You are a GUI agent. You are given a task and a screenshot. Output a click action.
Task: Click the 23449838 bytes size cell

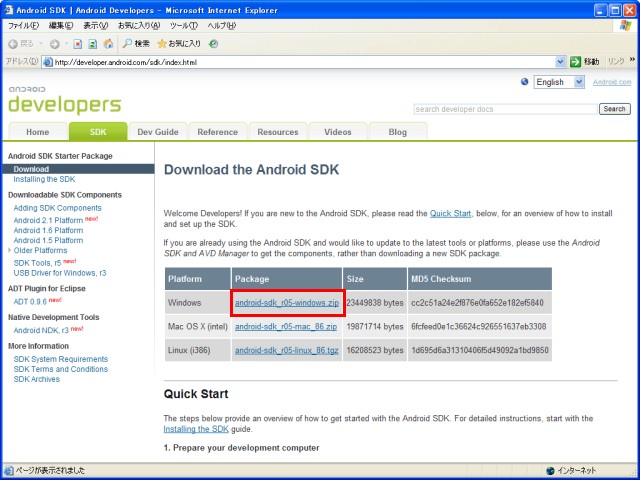(375, 303)
